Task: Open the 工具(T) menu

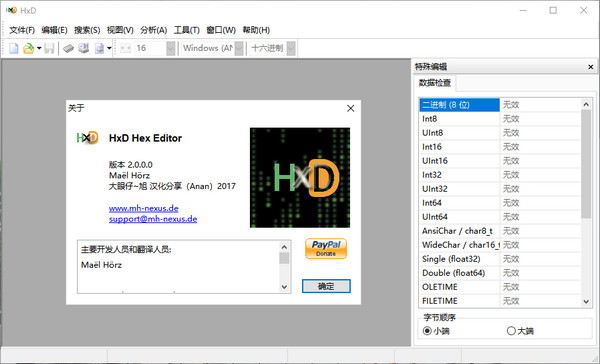Action: pyautogui.click(x=187, y=30)
